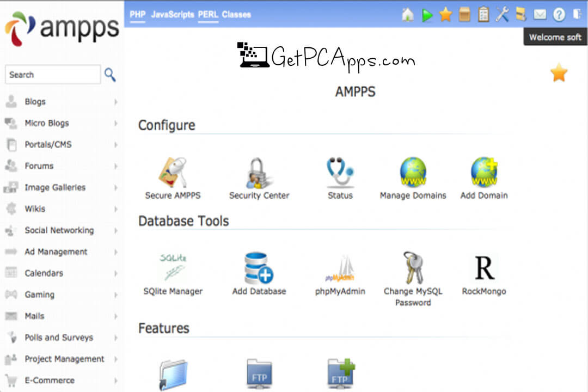588x392 pixels.
Task: Open the Gaming category
Action: tap(39, 295)
